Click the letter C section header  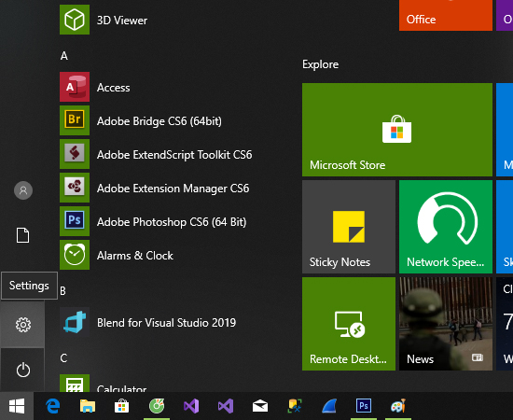[x=63, y=357]
